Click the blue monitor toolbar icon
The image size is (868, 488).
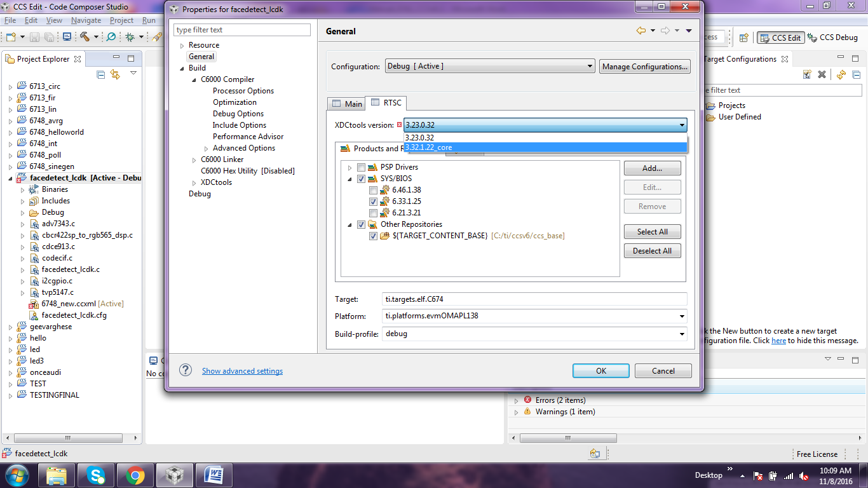67,37
